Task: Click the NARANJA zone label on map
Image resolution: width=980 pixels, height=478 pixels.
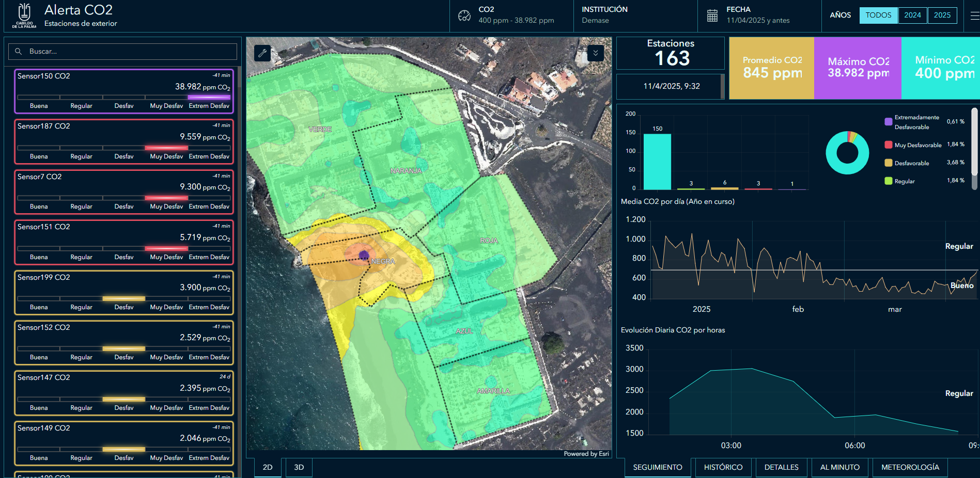Action: [x=406, y=171]
